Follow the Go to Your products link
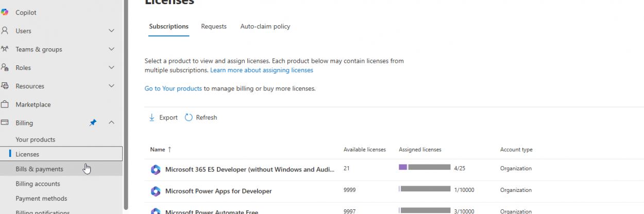This screenshot has height=214, width=644. point(173,88)
